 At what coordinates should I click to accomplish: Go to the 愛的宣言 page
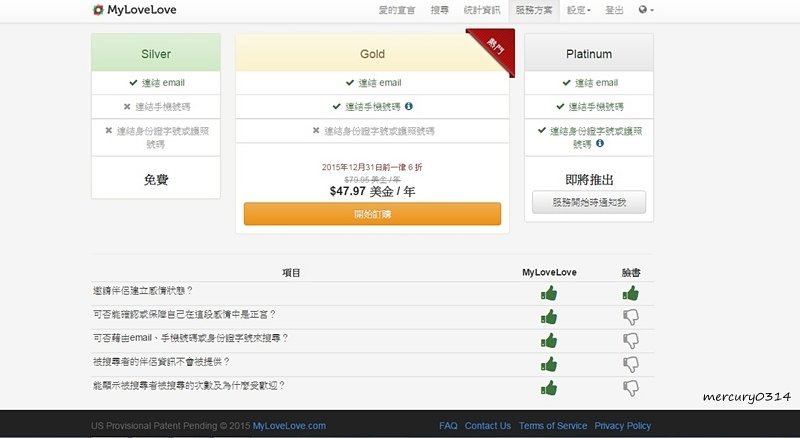(x=396, y=10)
